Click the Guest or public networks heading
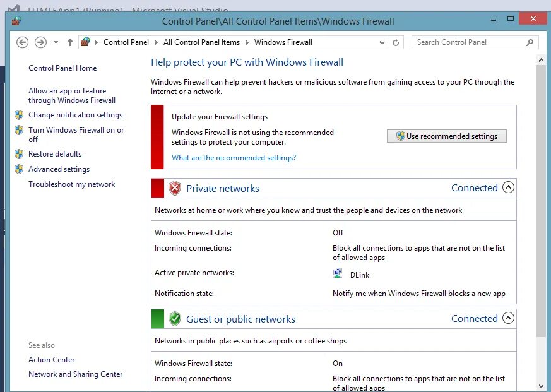 pos(240,319)
